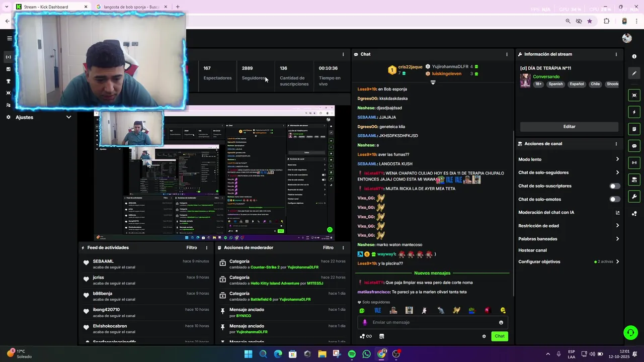This screenshot has height=362, width=644.
Task: Toggle the lightning bolt panel icon
Action: tap(634, 112)
